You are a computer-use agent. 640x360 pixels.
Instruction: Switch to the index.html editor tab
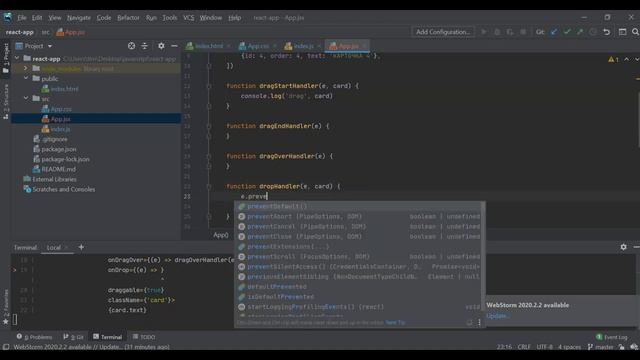(208, 46)
